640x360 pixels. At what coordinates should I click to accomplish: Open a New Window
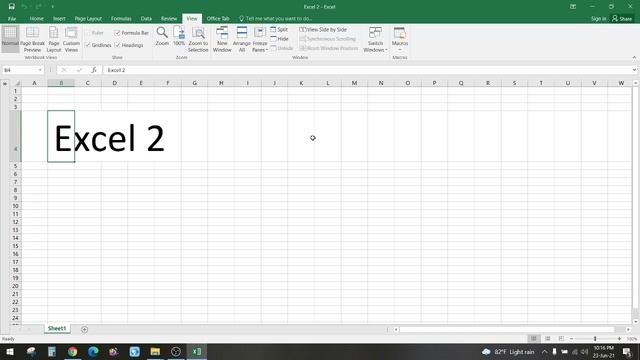pyautogui.click(x=222, y=39)
